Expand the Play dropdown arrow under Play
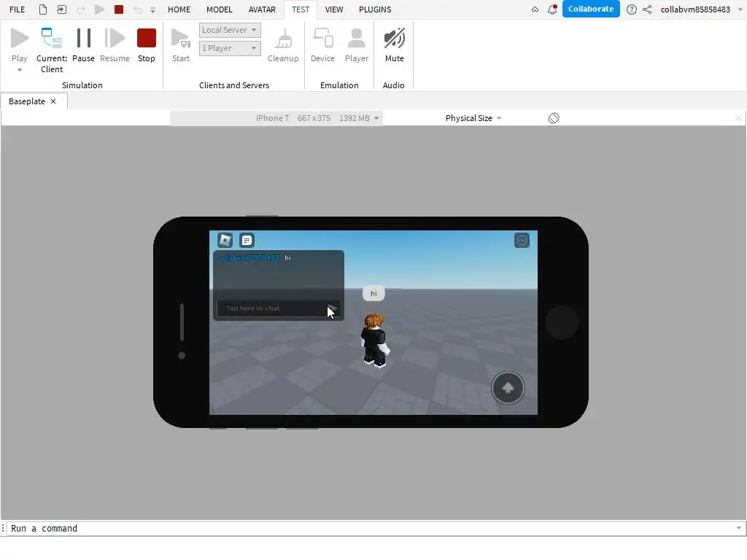The width and height of the screenshot is (747, 560). [20, 70]
